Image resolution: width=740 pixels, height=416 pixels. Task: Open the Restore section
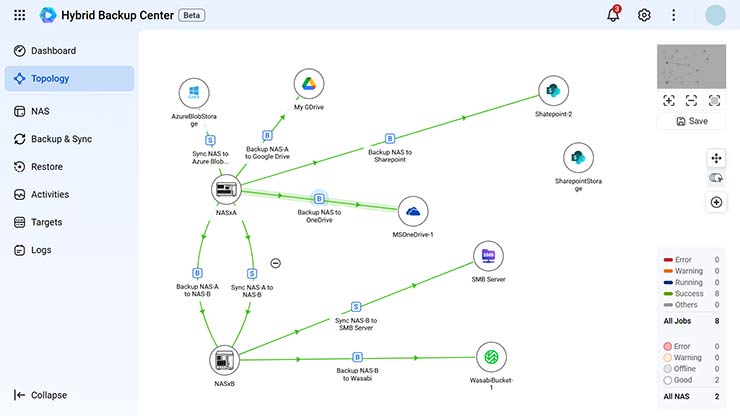pos(47,167)
